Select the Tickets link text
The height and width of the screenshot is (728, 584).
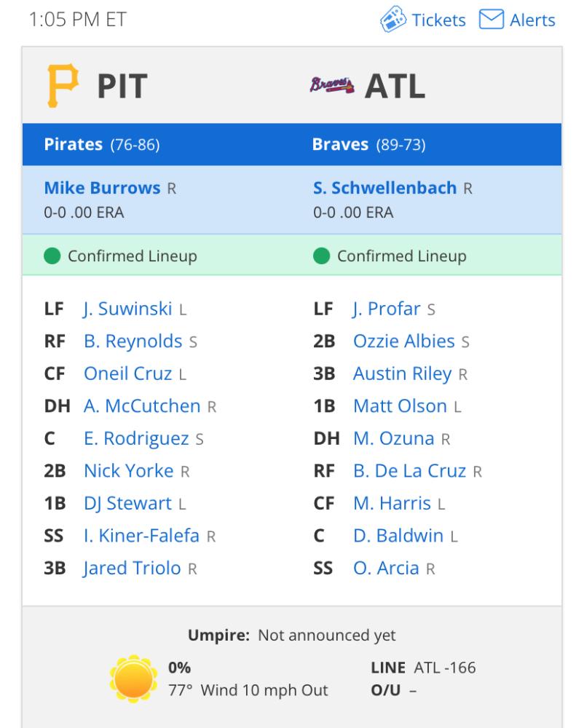click(x=438, y=20)
